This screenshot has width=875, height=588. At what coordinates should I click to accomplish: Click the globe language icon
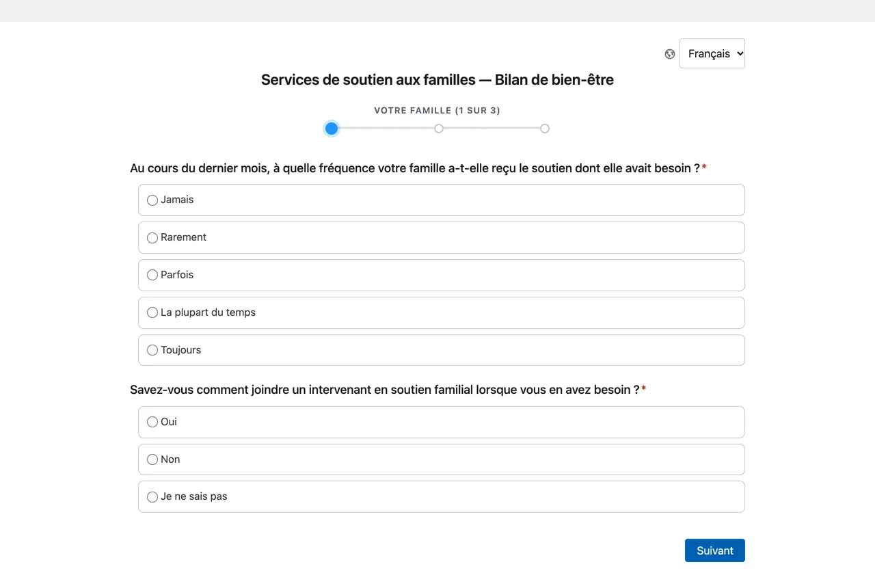[670, 54]
